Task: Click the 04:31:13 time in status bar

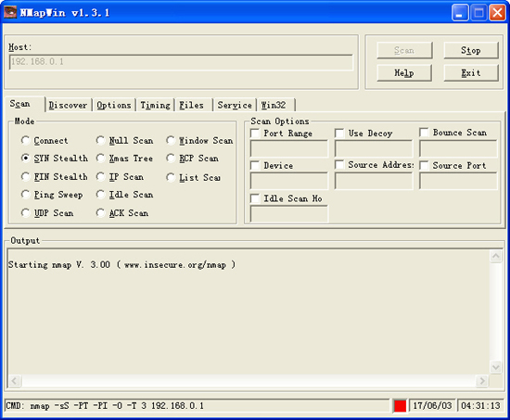Action: point(480,406)
